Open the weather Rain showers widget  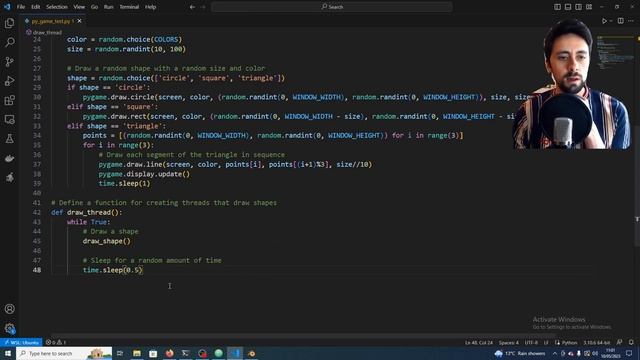tap(520, 353)
